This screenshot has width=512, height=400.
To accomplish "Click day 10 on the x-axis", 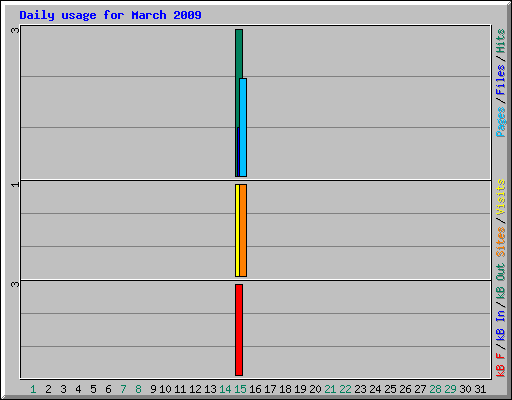I will click(x=165, y=389).
